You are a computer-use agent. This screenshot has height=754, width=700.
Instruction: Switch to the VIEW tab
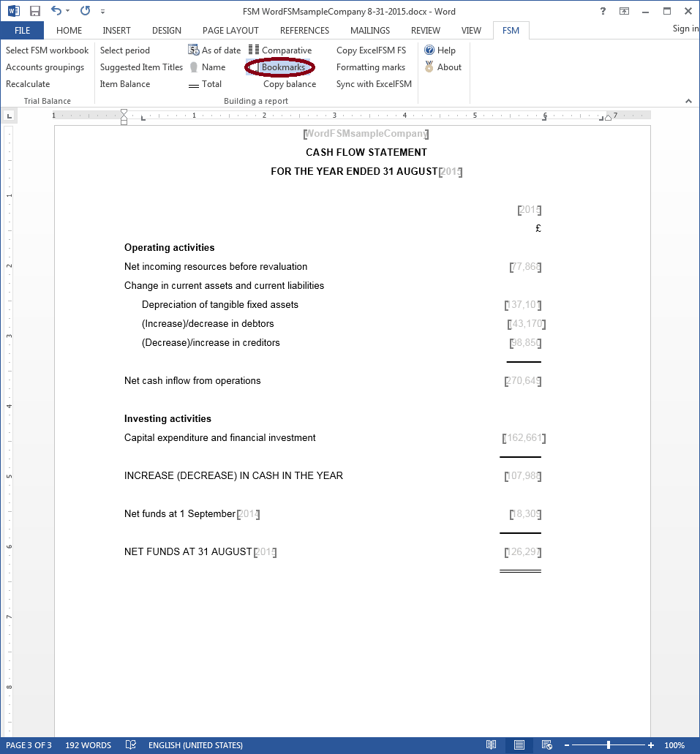point(471,30)
